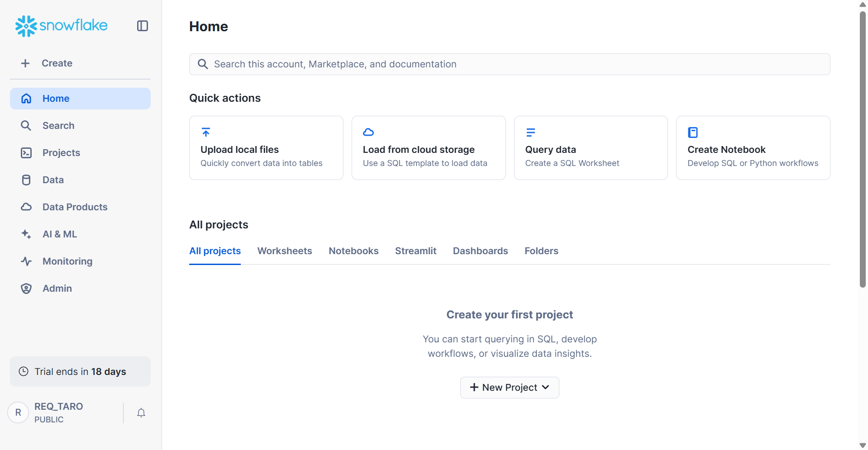868x450 pixels.
Task: Open the REQ_TARO user account menu
Action: pos(59,412)
